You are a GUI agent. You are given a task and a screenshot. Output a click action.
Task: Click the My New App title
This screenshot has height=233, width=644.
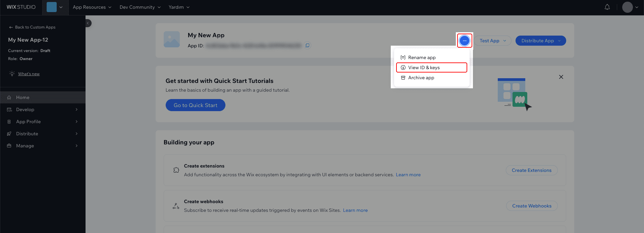pyautogui.click(x=206, y=35)
